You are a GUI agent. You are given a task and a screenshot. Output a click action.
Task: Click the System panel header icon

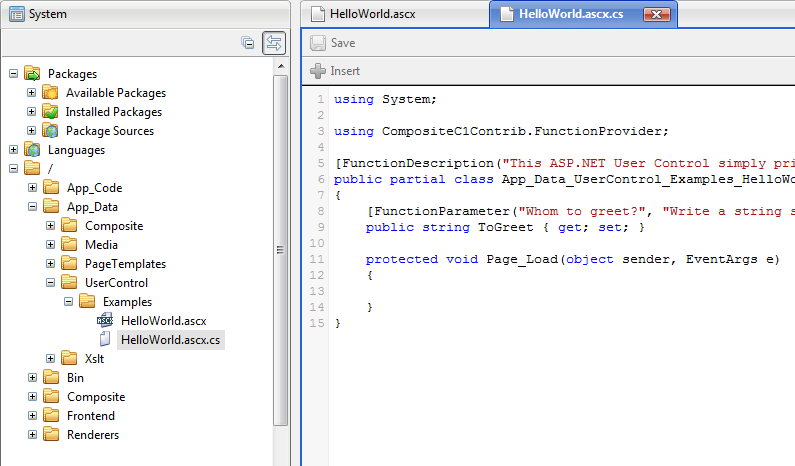coord(17,14)
